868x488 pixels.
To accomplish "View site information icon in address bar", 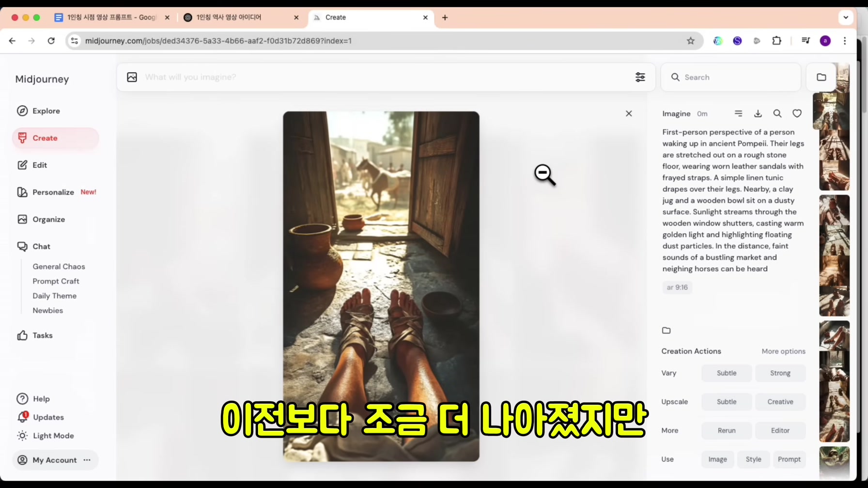I will click(x=74, y=41).
